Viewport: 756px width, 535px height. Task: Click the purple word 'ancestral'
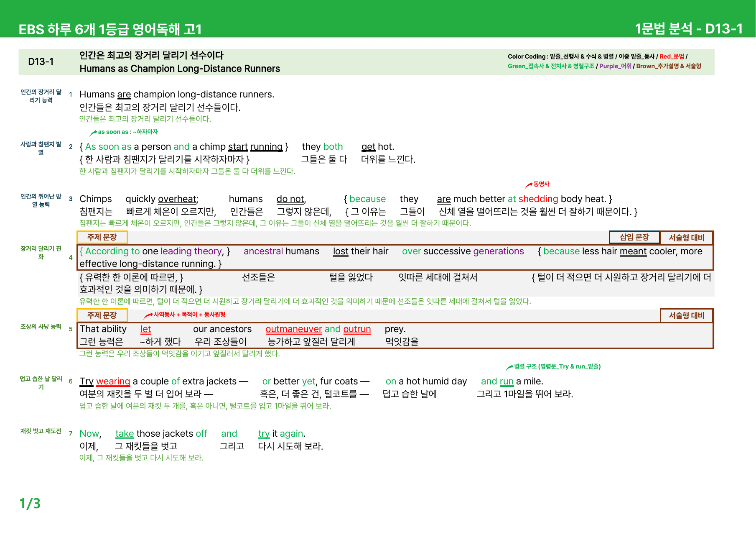263,251
